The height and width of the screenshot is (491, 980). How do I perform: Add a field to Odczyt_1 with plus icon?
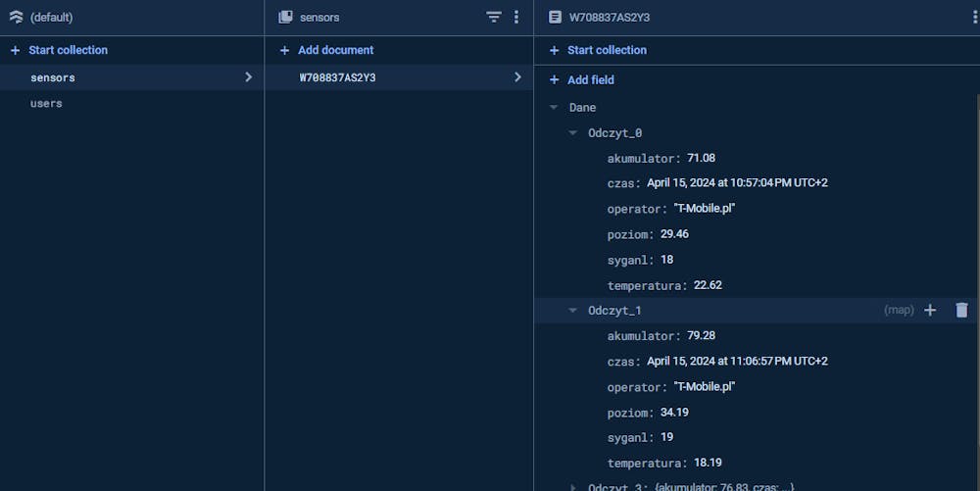pyautogui.click(x=930, y=310)
